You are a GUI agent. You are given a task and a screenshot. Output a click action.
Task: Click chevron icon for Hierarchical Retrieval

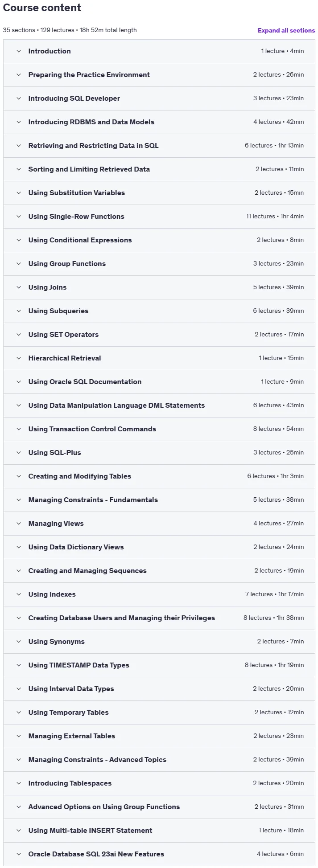pyautogui.click(x=19, y=358)
